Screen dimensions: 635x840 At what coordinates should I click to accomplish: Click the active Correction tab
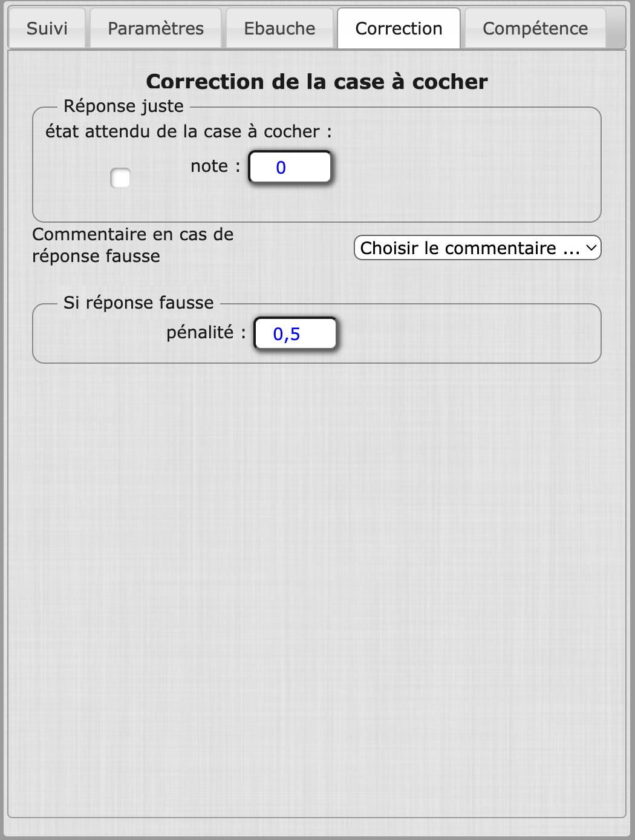[x=399, y=28]
